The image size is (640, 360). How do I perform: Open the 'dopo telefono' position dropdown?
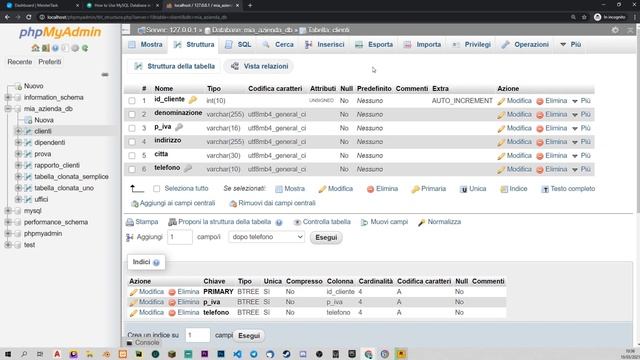click(x=267, y=237)
